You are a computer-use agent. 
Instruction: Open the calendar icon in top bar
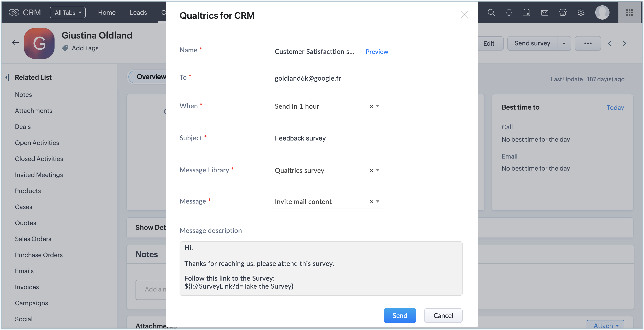pos(526,12)
